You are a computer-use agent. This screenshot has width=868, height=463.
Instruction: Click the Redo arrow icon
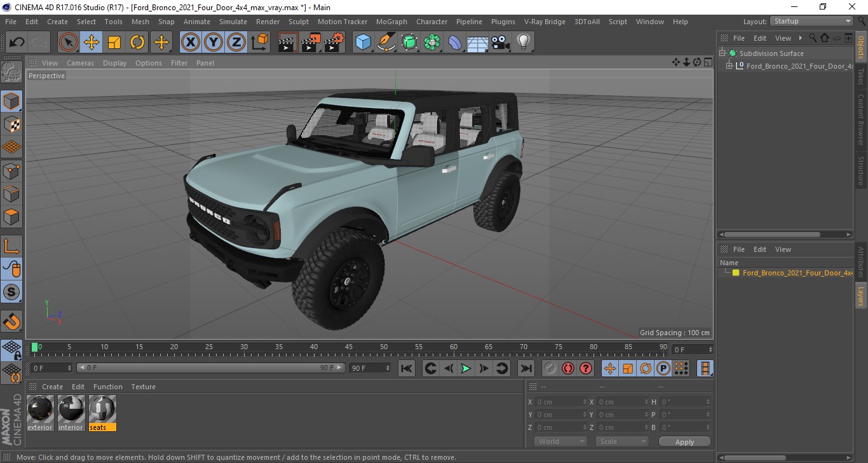(39, 43)
